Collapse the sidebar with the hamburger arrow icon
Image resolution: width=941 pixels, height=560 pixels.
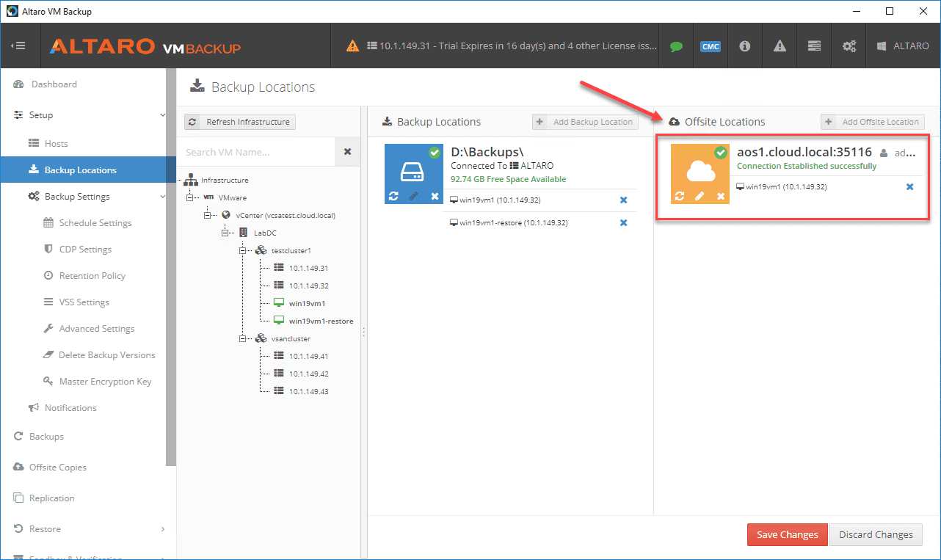(18, 46)
